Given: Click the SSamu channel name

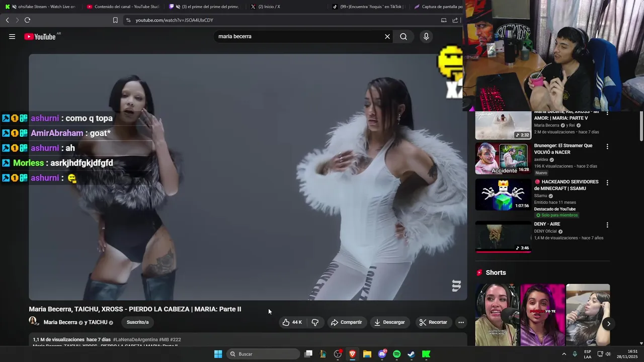Looking at the screenshot, I should pos(540,196).
